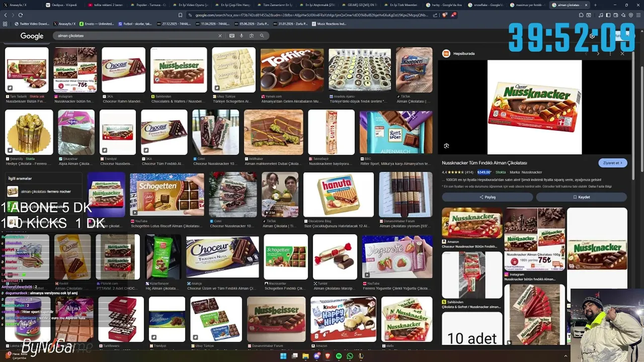
Task: Open File Explorer from taskbar
Action: [305, 356]
